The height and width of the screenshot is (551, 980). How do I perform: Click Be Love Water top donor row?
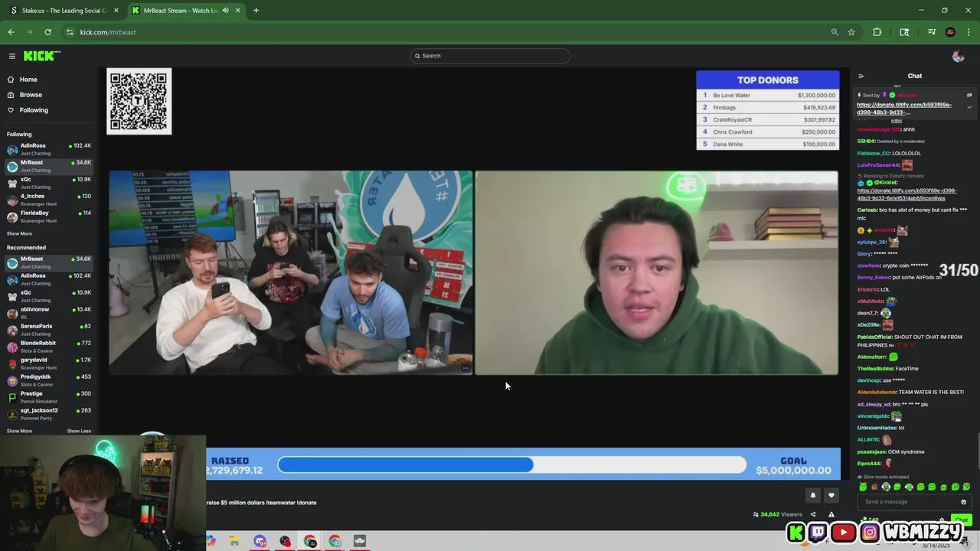(768, 96)
